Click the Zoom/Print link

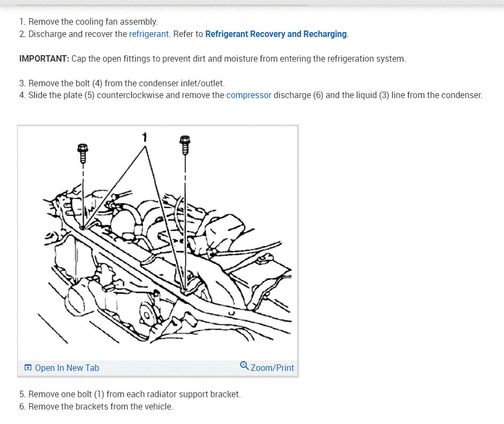[272, 368]
